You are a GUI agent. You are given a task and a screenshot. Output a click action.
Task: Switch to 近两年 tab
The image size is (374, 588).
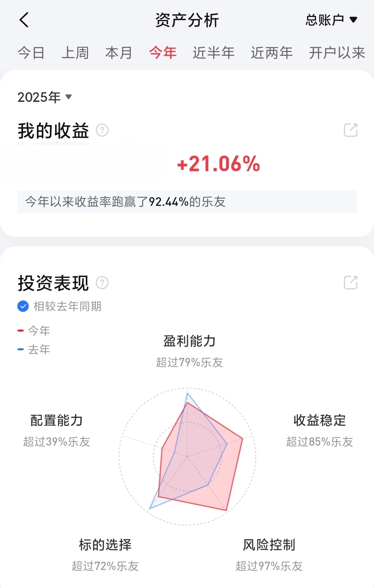point(272,53)
